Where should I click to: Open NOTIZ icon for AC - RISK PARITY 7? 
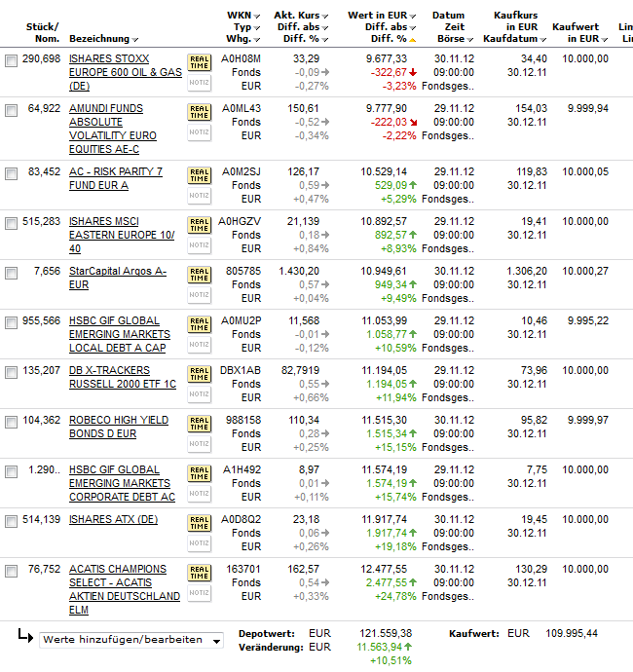[200, 196]
